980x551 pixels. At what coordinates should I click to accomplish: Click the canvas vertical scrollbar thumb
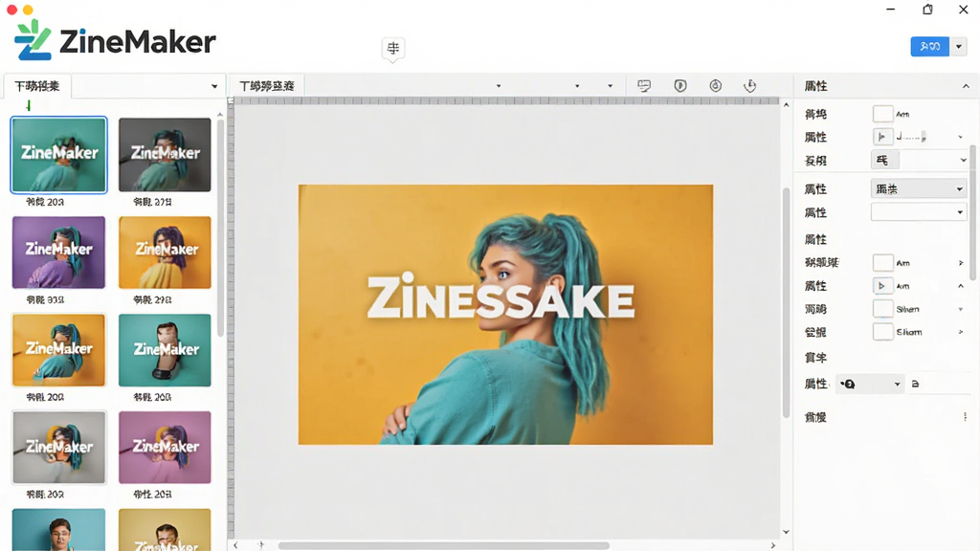pos(786,303)
